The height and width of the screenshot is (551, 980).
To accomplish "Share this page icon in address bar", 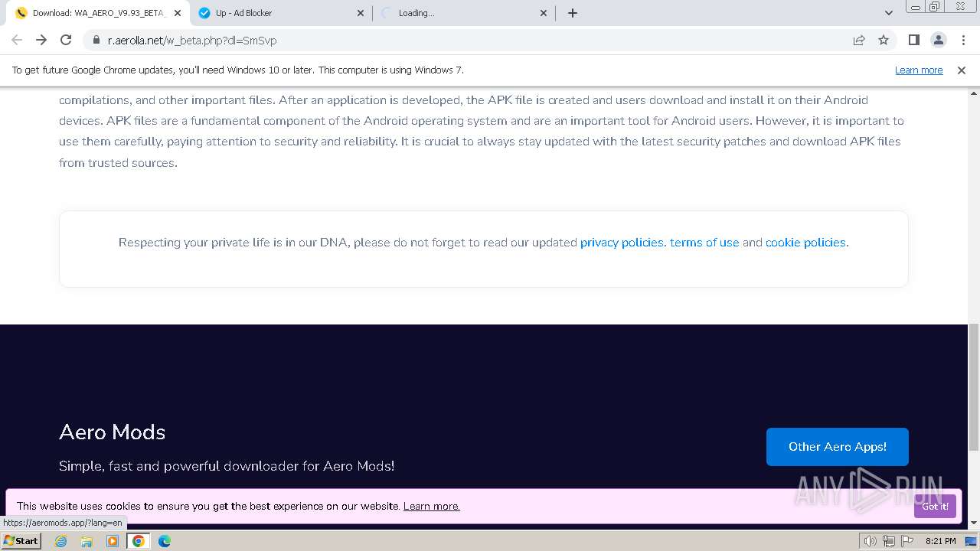I will tap(859, 40).
